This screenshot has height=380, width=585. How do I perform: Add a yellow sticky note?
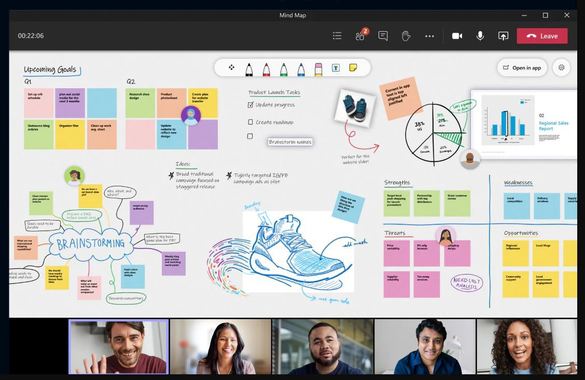coord(353,67)
